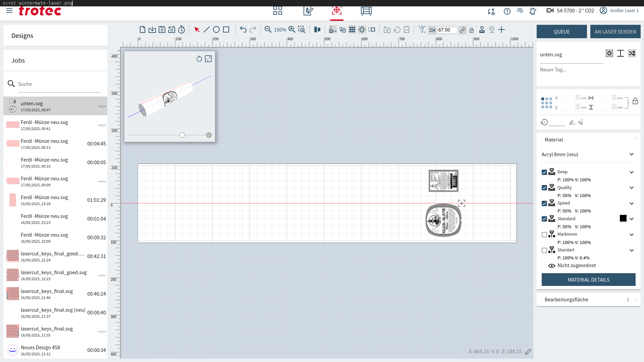This screenshot has width=644, height=362.
Task: Click the stamp icon in toolbar
Action: [482, 30]
